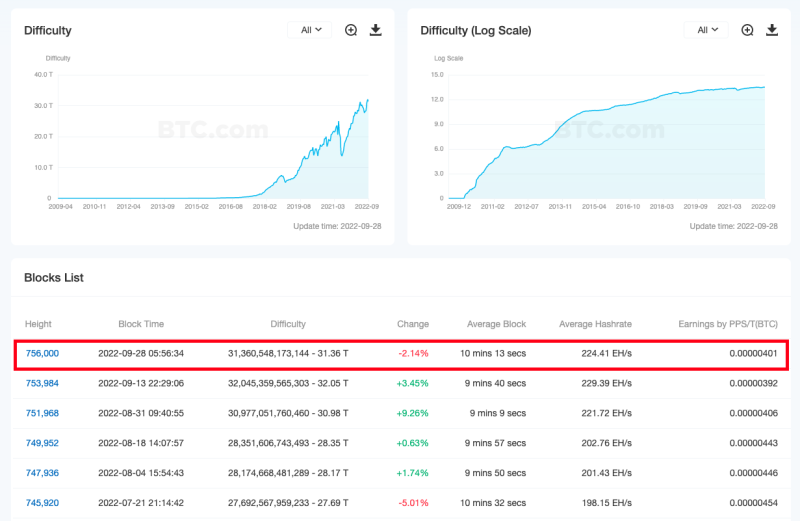The width and height of the screenshot is (800, 521).
Task: Click the zoom icon on Difficulty chart
Action: [351, 30]
